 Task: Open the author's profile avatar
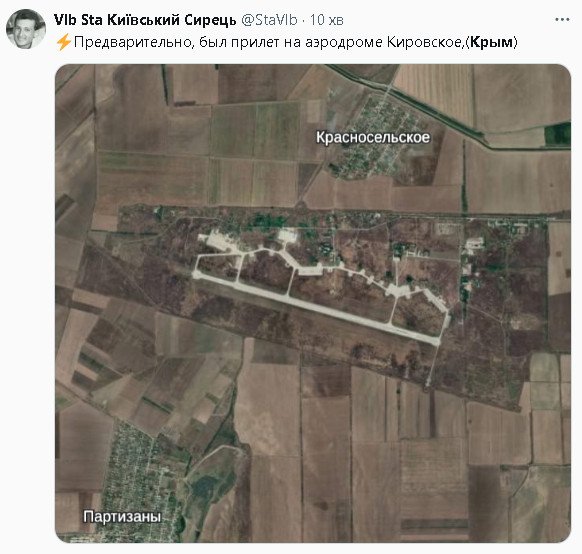pyautogui.click(x=26, y=29)
